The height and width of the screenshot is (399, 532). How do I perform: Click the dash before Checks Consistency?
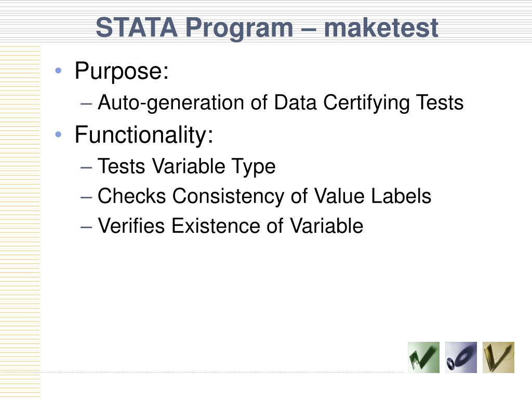[86, 197]
